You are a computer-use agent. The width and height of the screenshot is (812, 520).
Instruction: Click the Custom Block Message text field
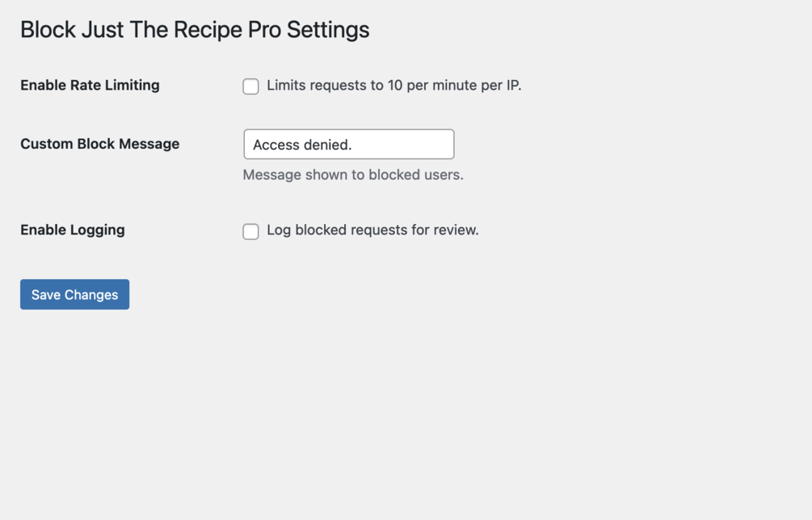(348, 145)
